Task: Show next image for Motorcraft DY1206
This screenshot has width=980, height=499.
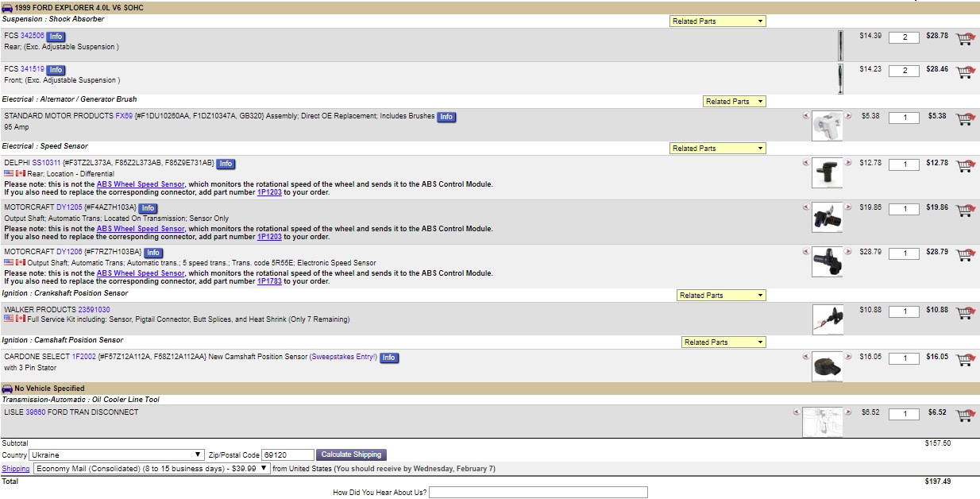Action: 847,251
